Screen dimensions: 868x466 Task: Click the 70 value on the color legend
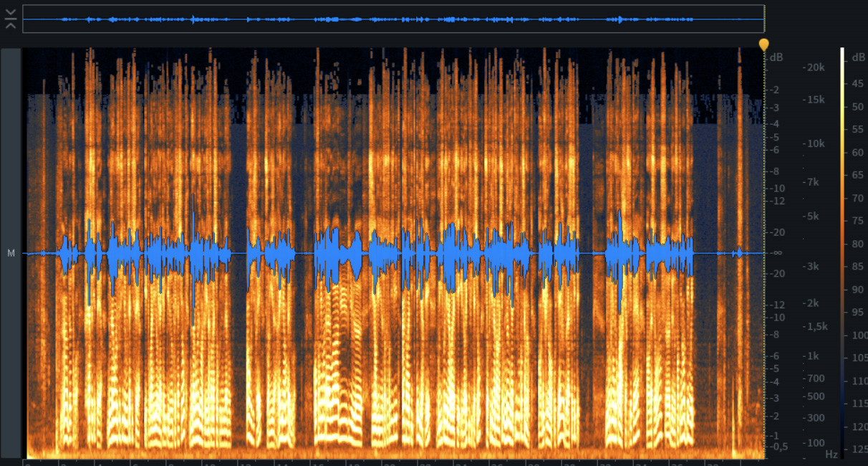tap(858, 198)
